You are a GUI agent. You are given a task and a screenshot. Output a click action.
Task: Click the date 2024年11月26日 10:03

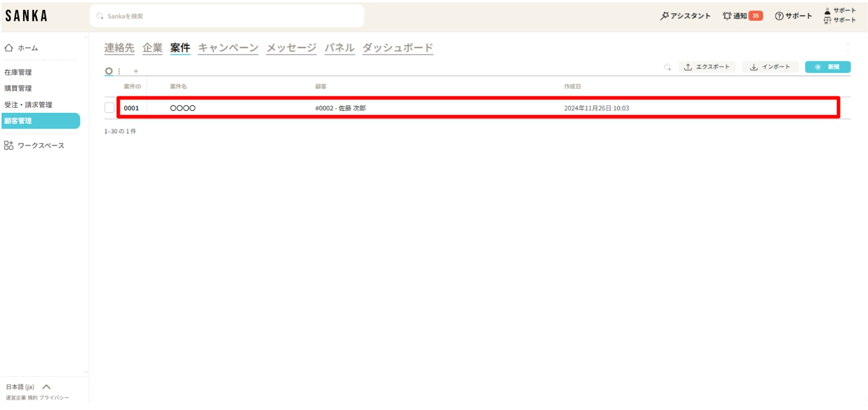tap(597, 108)
